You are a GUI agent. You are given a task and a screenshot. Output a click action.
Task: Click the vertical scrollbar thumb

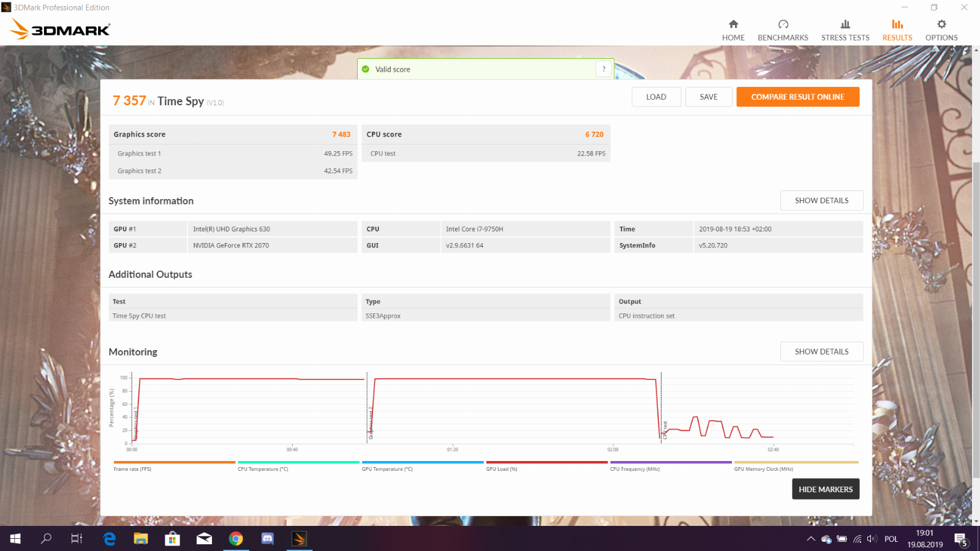(976, 318)
